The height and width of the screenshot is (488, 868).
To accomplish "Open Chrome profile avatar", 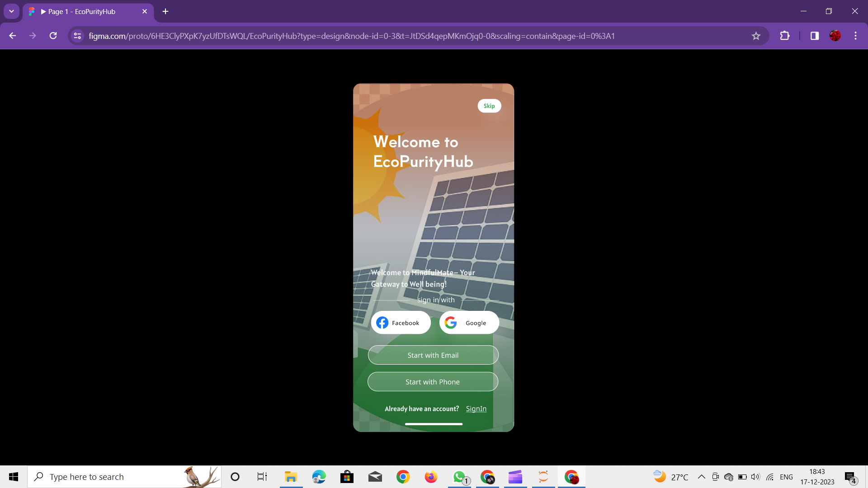I will click(x=835, y=36).
